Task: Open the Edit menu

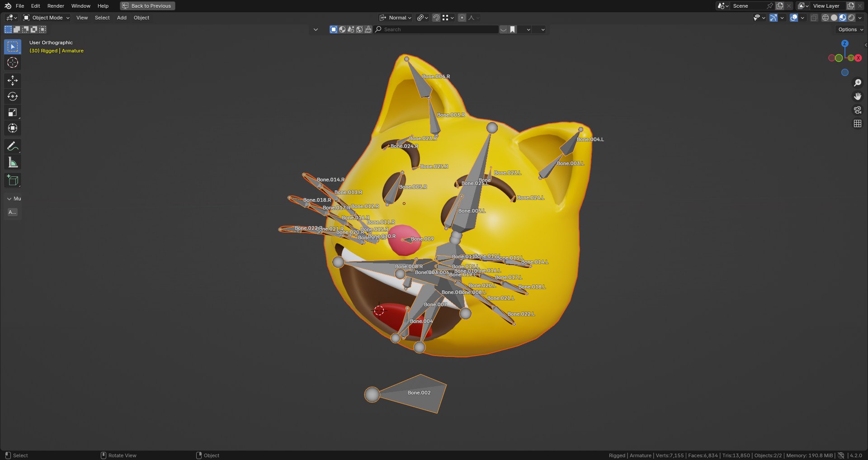Action: pos(36,6)
